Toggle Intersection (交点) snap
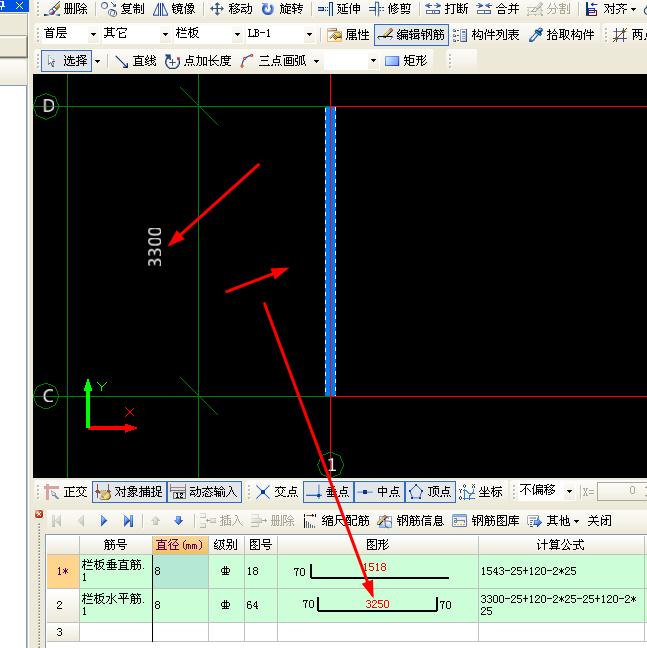The height and width of the screenshot is (648, 647). pos(277,492)
